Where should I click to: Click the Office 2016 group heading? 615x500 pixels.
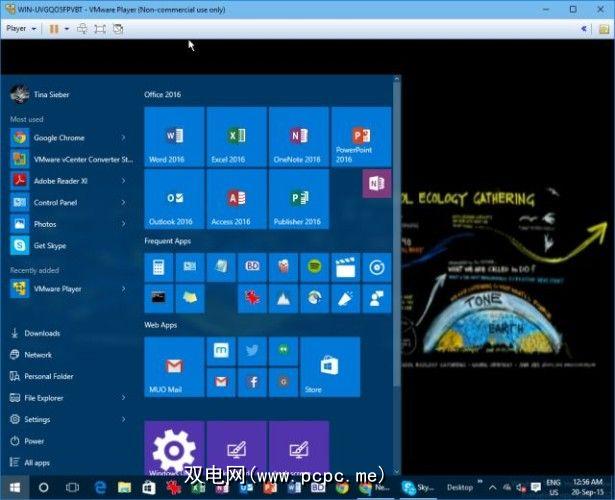(162, 95)
